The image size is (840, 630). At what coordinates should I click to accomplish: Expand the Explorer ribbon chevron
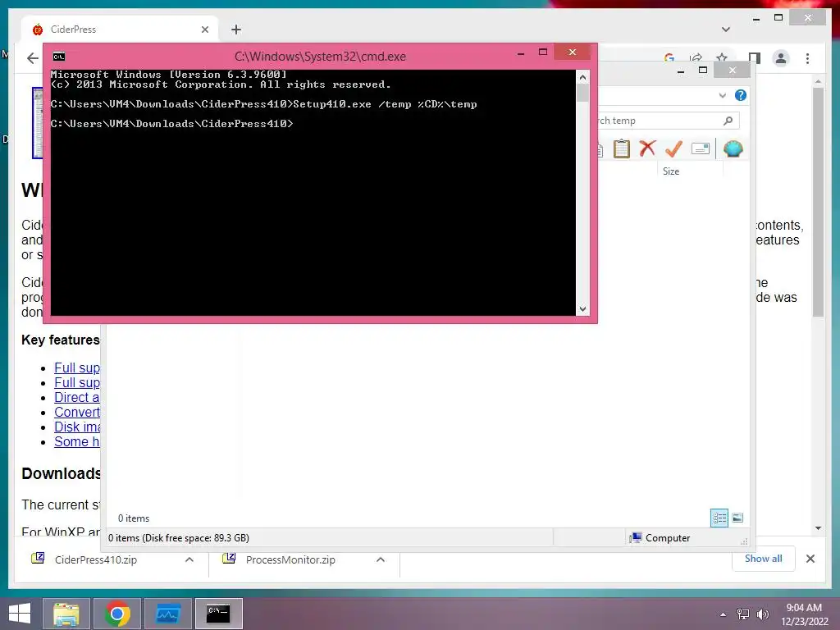click(x=722, y=95)
